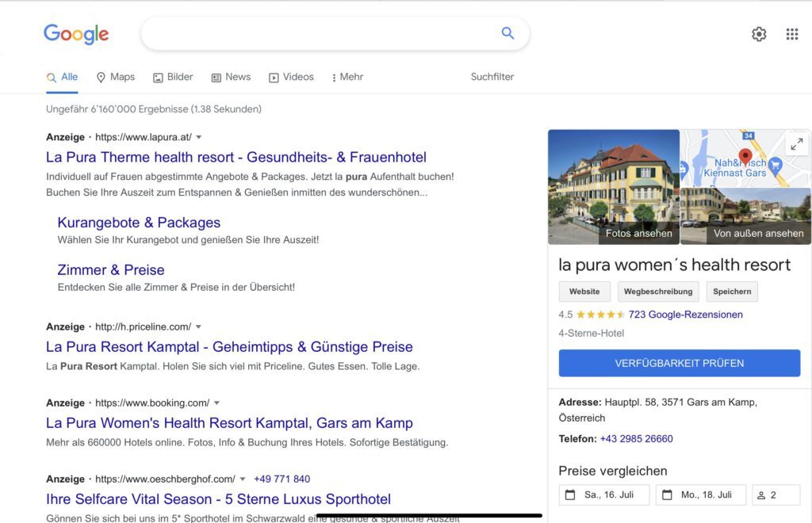Switch to the Bilder tab
This screenshot has width=812, height=523.
point(173,77)
